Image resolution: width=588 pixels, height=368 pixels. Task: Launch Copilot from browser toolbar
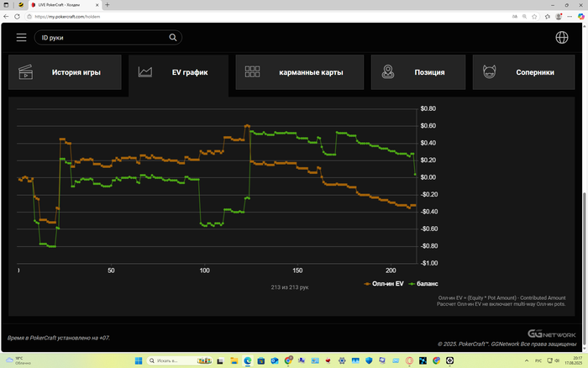(x=581, y=17)
